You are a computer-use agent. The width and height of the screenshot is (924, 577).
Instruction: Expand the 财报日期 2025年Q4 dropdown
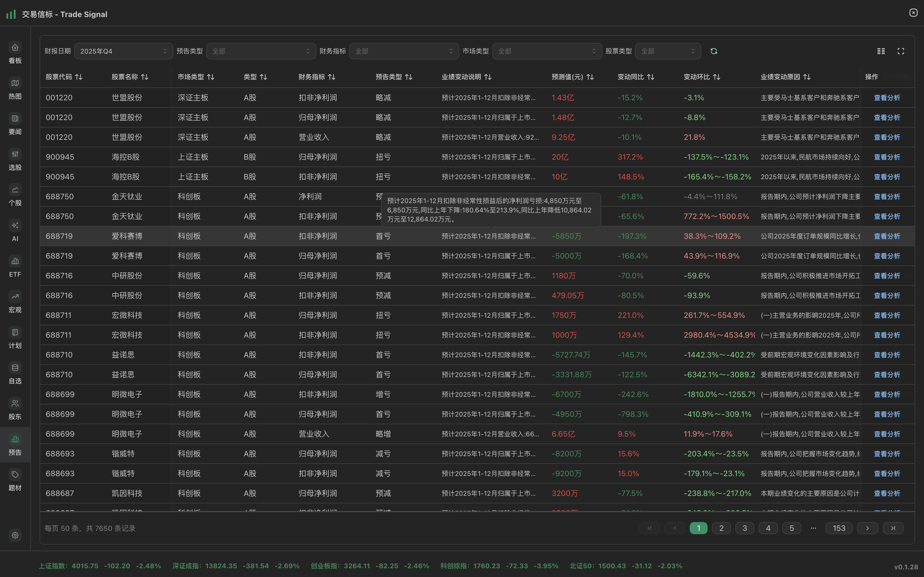coord(123,51)
